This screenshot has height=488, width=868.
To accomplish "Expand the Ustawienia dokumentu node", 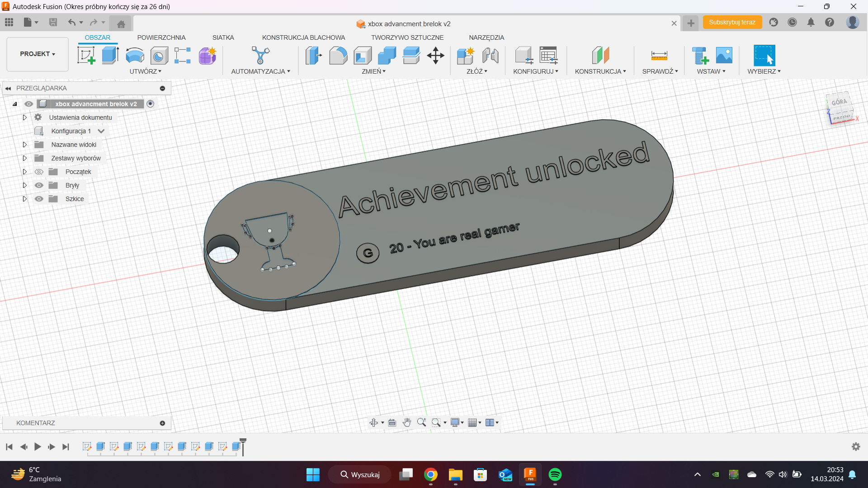I will coord(25,117).
